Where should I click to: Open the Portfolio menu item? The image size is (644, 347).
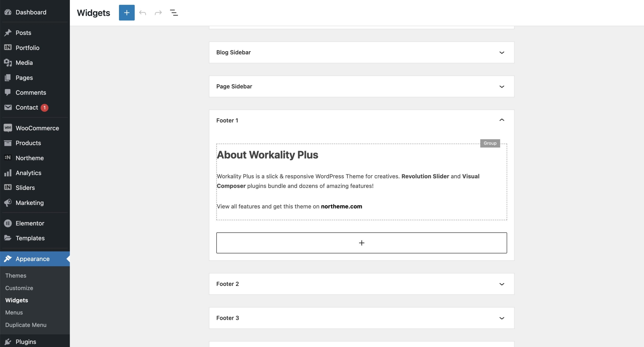(x=27, y=48)
